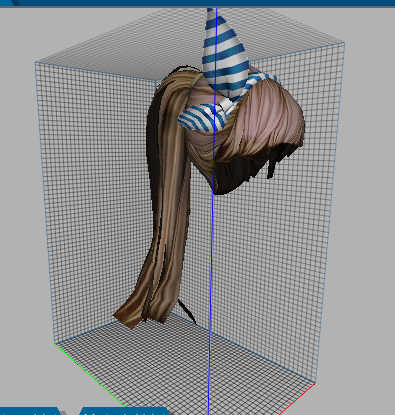Click the top-left corner of the bounding box
This screenshot has width=395, height=415.
point(35,63)
